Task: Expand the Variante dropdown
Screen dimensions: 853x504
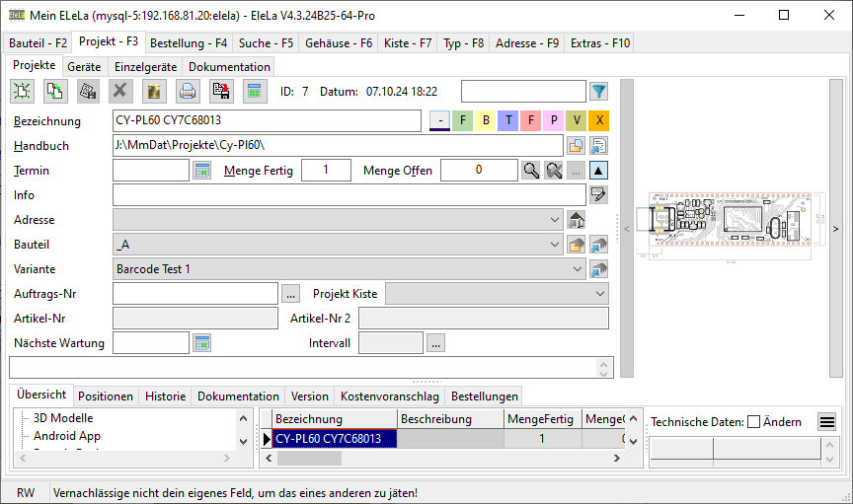Action: click(x=579, y=269)
